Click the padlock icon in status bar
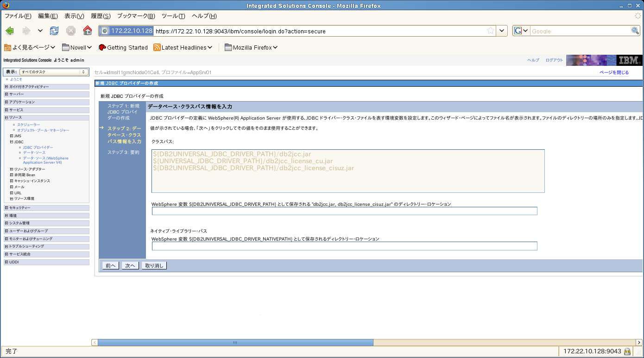Screen dimensions: 644x358 (627, 352)
